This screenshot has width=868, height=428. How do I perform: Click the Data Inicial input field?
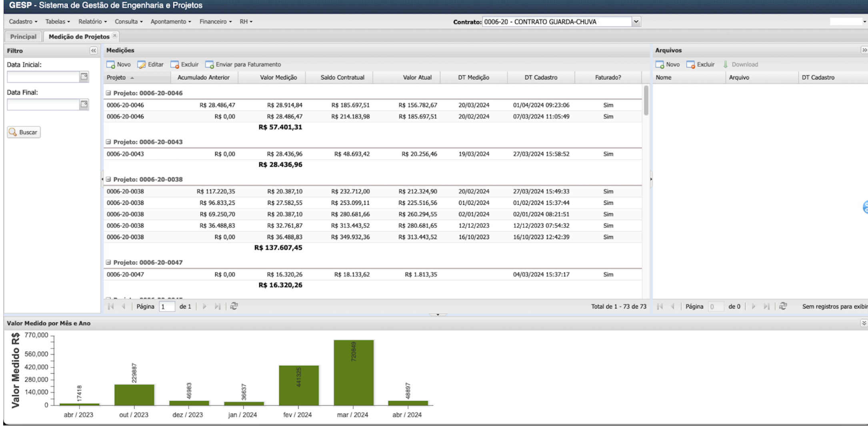click(43, 77)
